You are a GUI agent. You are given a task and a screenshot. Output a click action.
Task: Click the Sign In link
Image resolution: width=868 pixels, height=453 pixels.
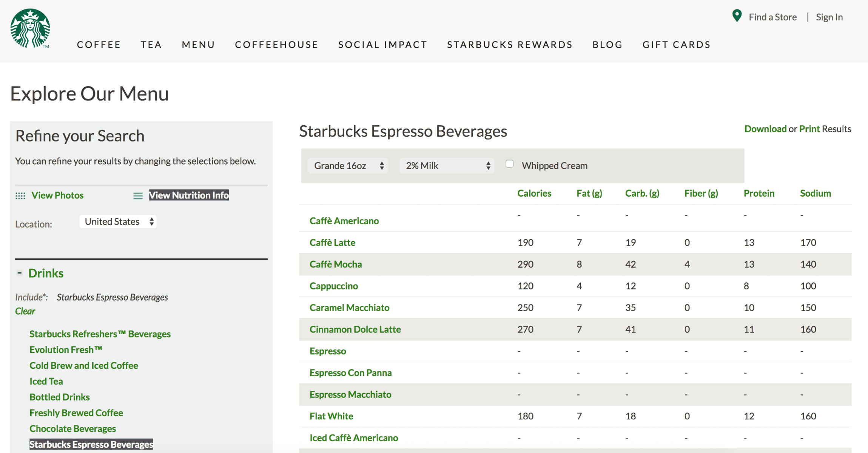(829, 17)
